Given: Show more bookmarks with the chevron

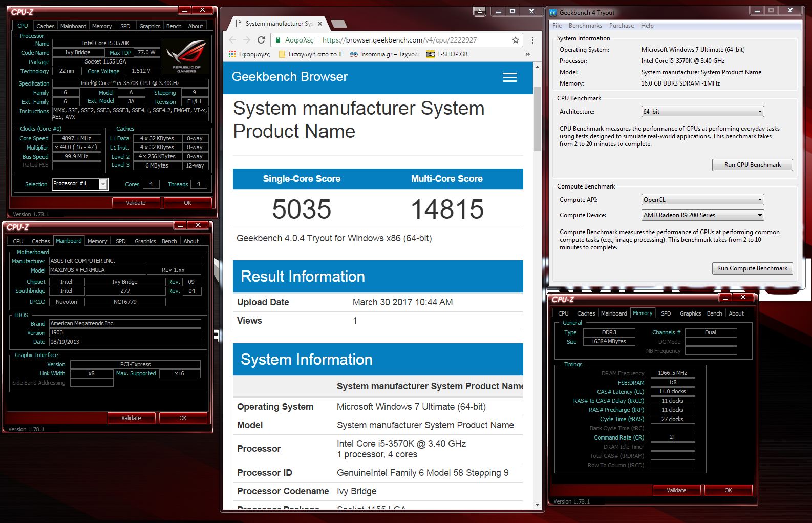Looking at the screenshot, I should 527,54.
